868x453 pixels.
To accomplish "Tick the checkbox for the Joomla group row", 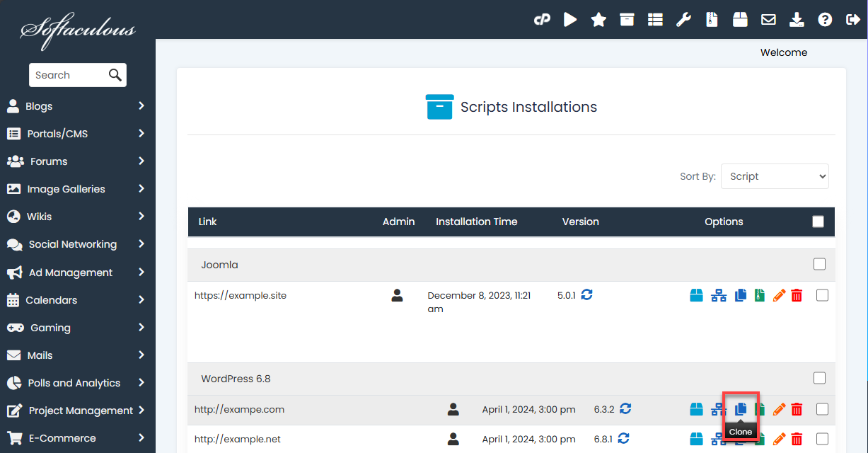I will [x=819, y=264].
